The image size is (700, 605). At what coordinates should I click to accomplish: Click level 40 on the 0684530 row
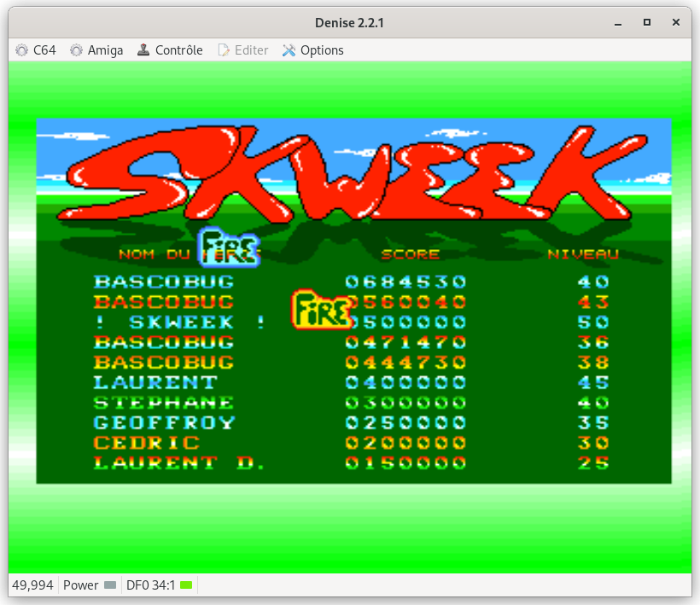pos(593,282)
